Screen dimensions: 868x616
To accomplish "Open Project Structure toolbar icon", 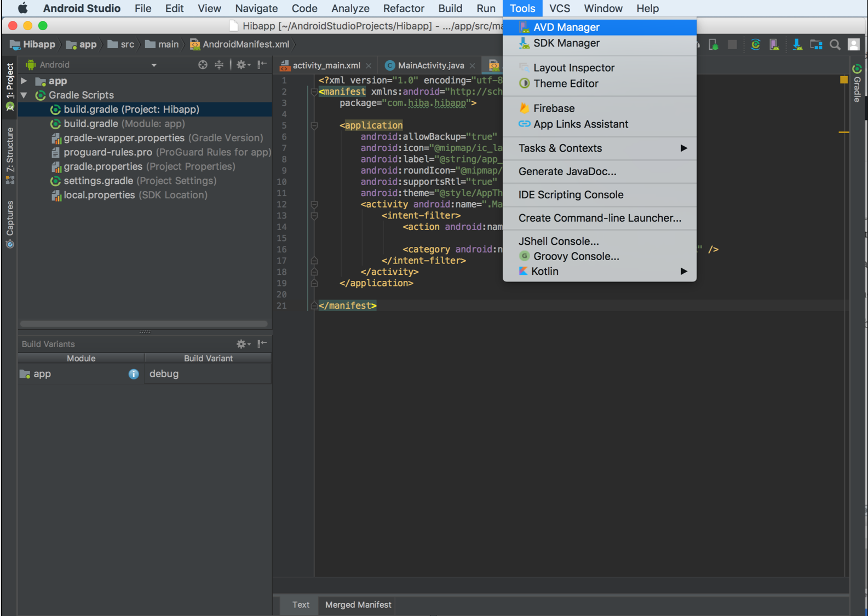I will click(x=816, y=44).
